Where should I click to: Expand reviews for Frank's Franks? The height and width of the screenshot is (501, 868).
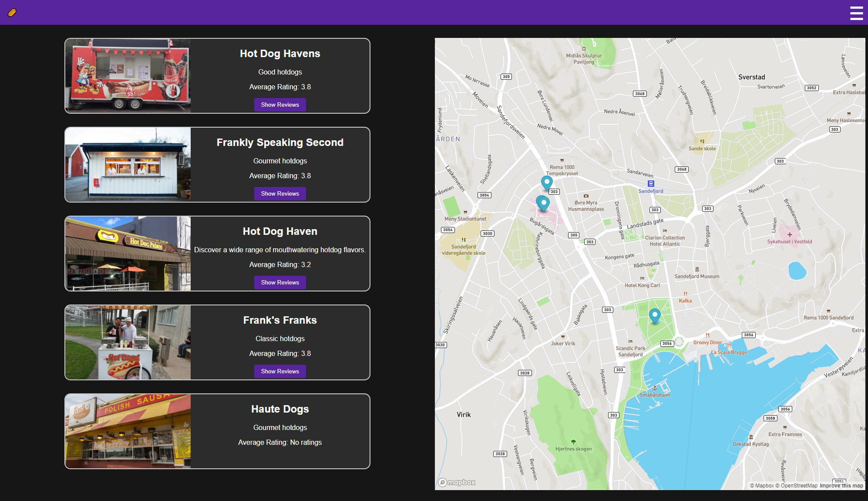click(x=280, y=371)
